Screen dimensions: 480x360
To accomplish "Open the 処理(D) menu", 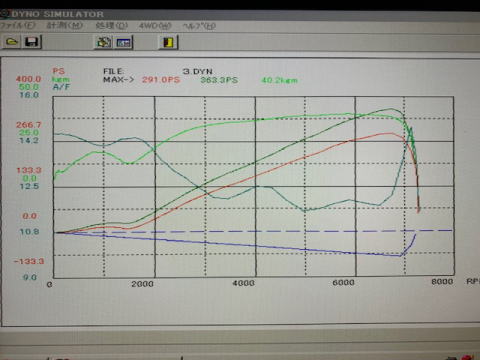I will coord(111,26).
